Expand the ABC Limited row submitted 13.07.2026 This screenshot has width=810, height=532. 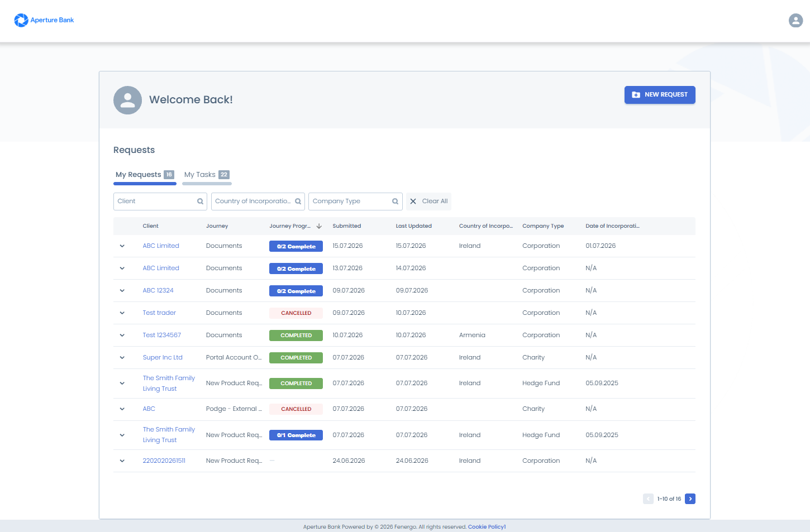click(122, 269)
